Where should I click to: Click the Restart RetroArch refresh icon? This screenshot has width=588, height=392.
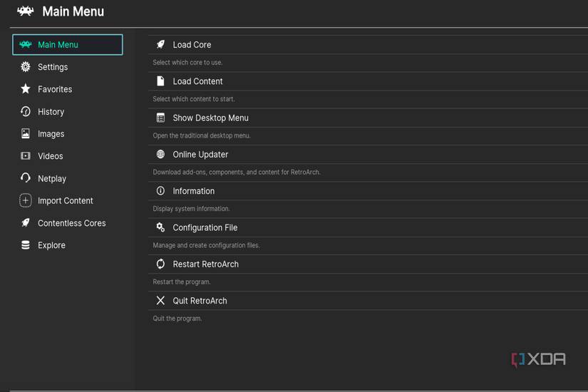(x=160, y=264)
